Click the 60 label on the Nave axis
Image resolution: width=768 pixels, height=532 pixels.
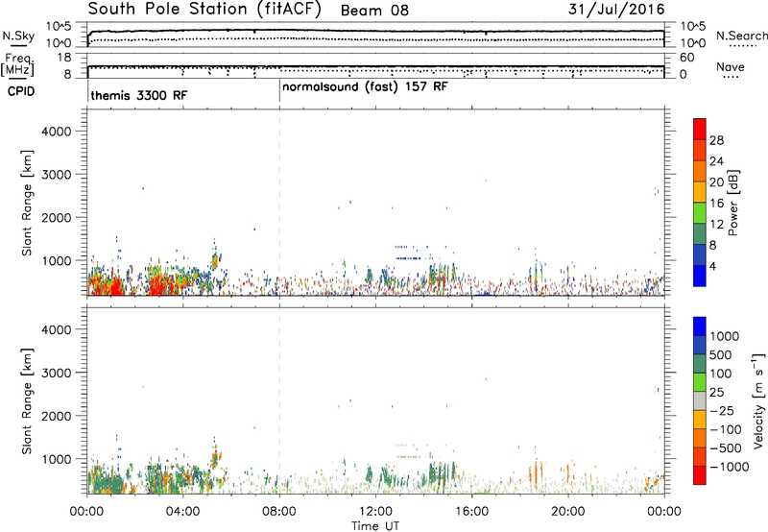point(686,58)
